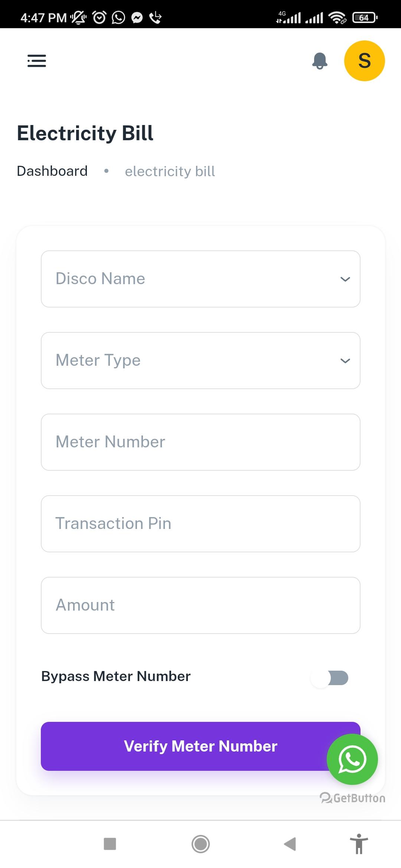Expand the Meter Type dropdown
401x868 pixels.
pos(200,361)
